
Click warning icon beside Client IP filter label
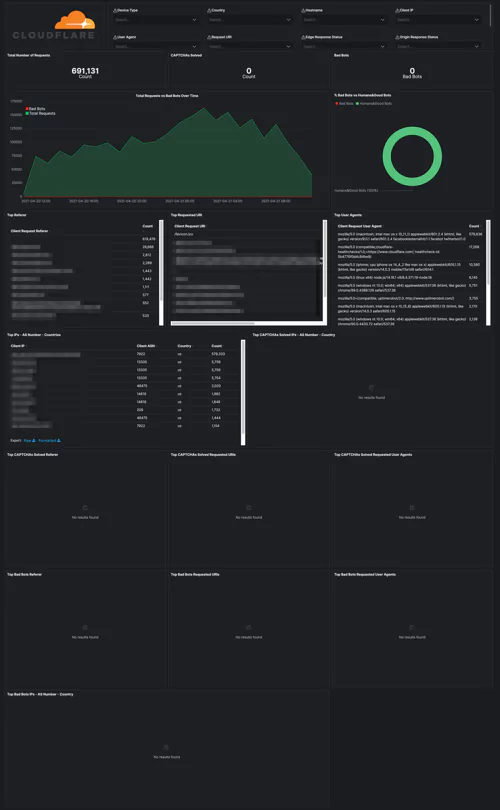397,10
